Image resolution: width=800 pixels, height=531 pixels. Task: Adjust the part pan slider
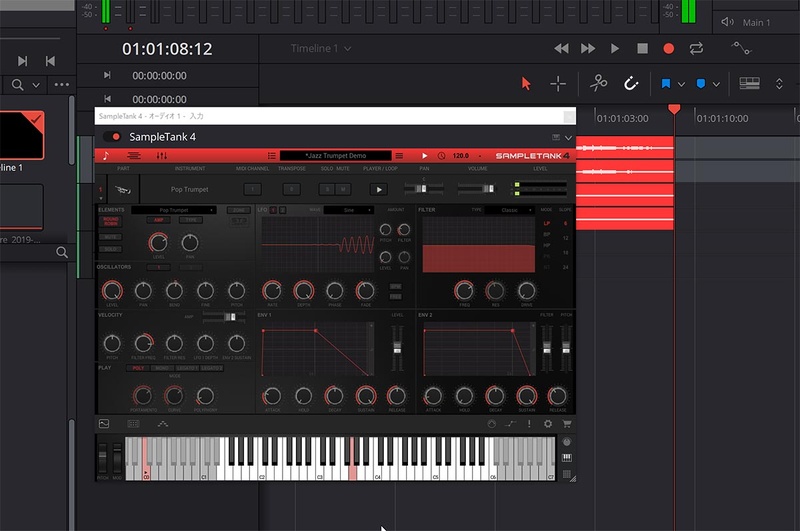[423, 189]
